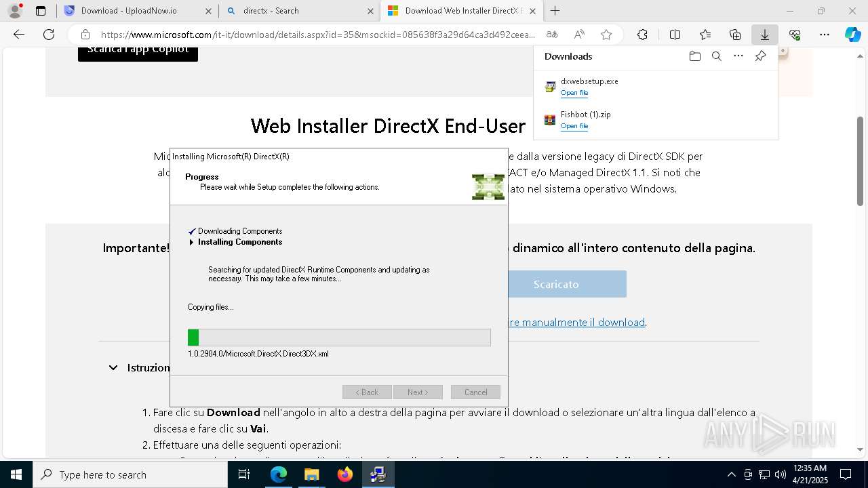Click the taskbar search box
This screenshot has width=868, height=488.
(x=130, y=474)
